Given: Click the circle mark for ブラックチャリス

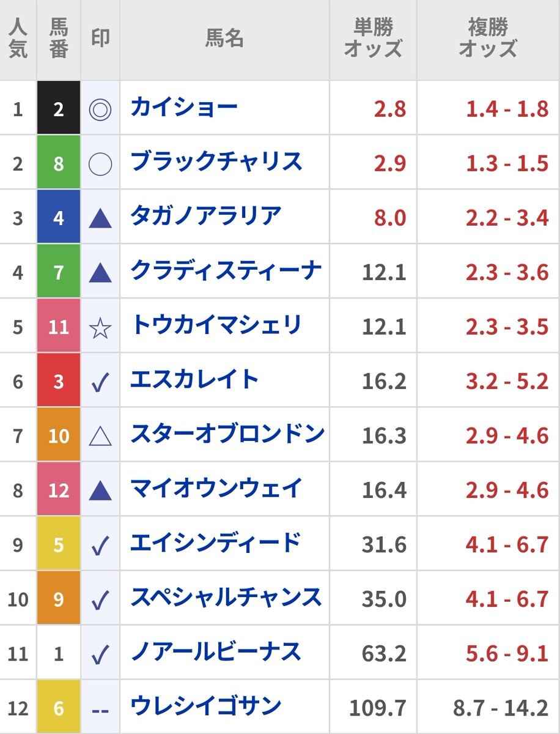Looking at the screenshot, I should pyautogui.click(x=100, y=165).
